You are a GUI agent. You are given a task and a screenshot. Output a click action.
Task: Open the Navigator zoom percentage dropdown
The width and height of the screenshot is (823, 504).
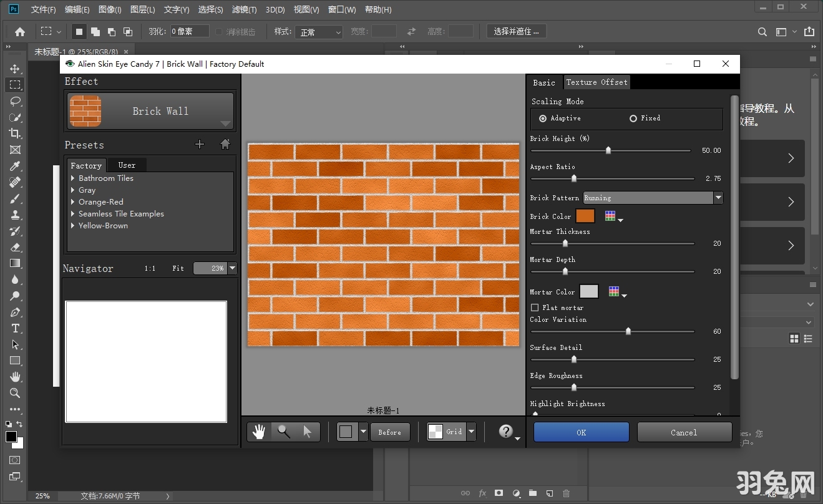pyautogui.click(x=233, y=268)
